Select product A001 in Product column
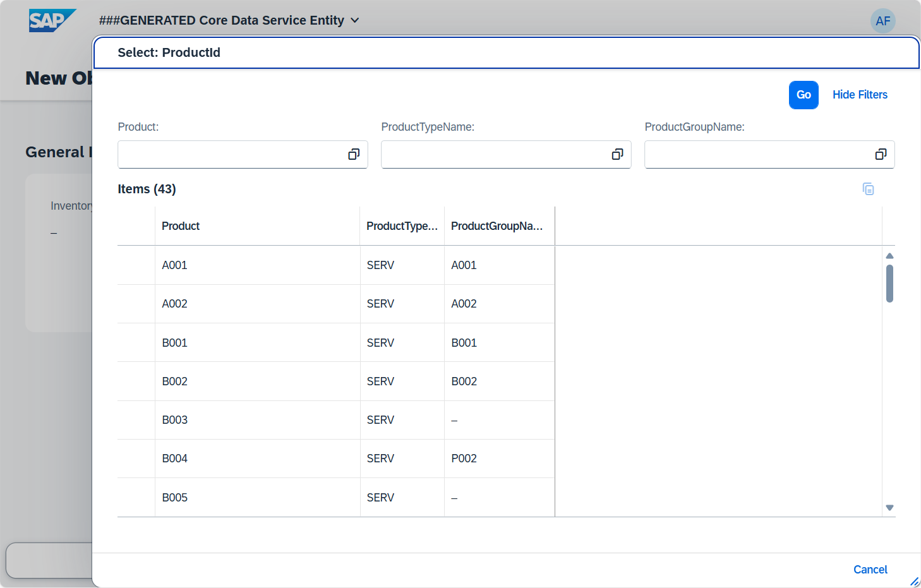This screenshot has height=588, width=921. [x=174, y=265]
